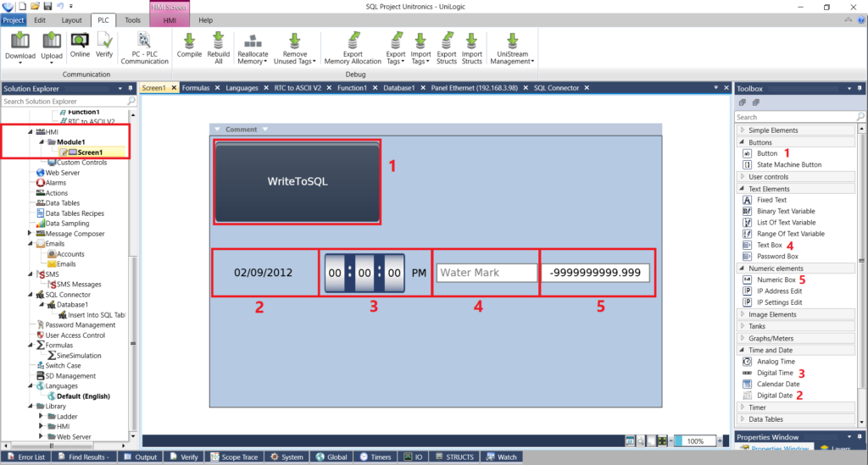Pick the Digital Date toolbox element
The width and height of the screenshot is (868, 465).
(775, 396)
